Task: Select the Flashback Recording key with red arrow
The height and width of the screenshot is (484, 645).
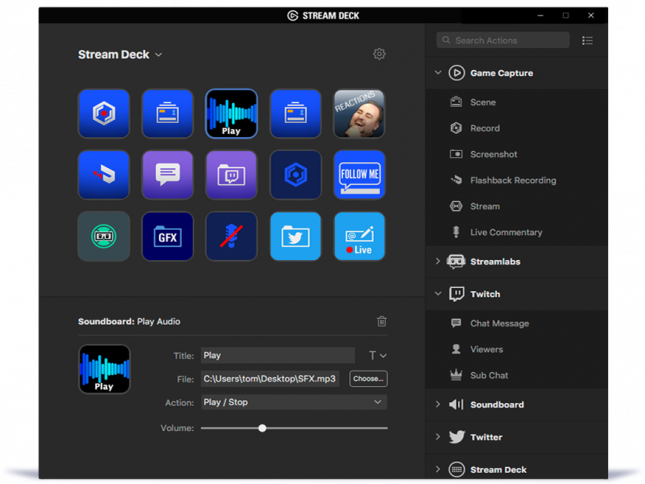Action: point(104,175)
